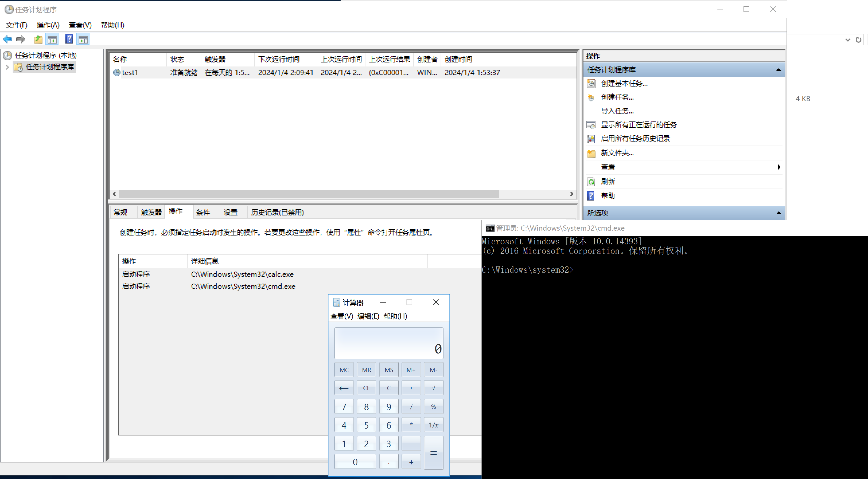868x479 pixels.
Task: Click the show all running tasks icon
Action: (x=591, y=125)
